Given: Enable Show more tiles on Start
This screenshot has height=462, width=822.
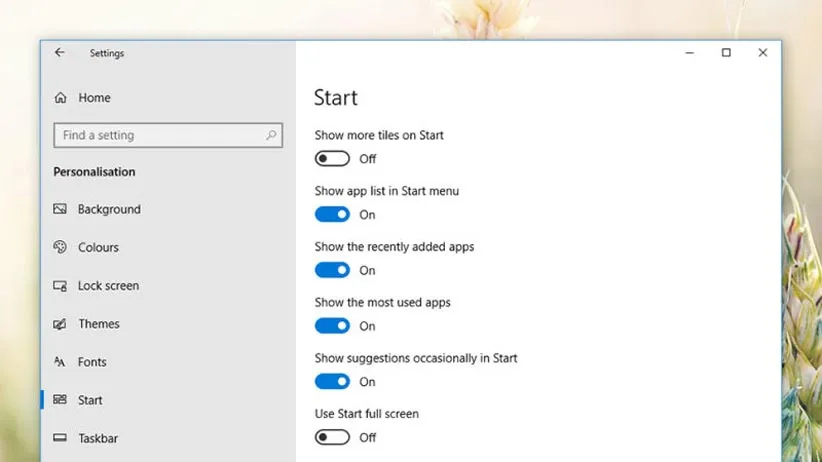Looking at the screenshot, I should (x=332, y=159).
